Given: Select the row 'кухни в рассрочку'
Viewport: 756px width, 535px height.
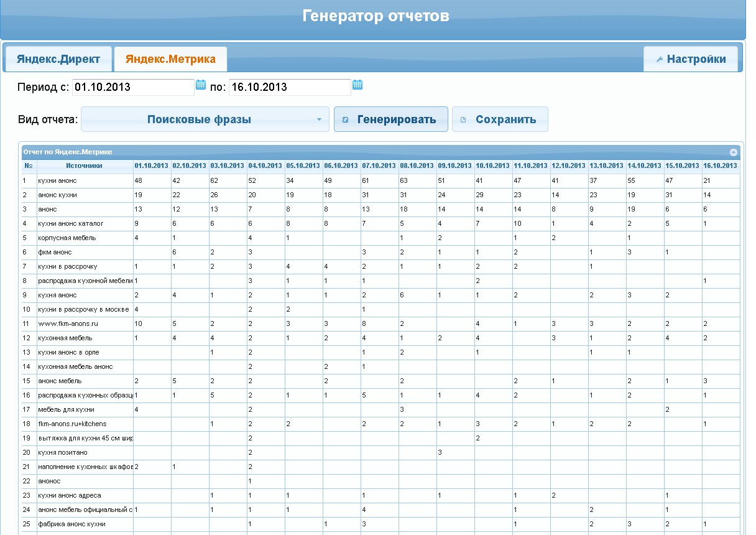Looking at the screenshot, I should [380, 267].
